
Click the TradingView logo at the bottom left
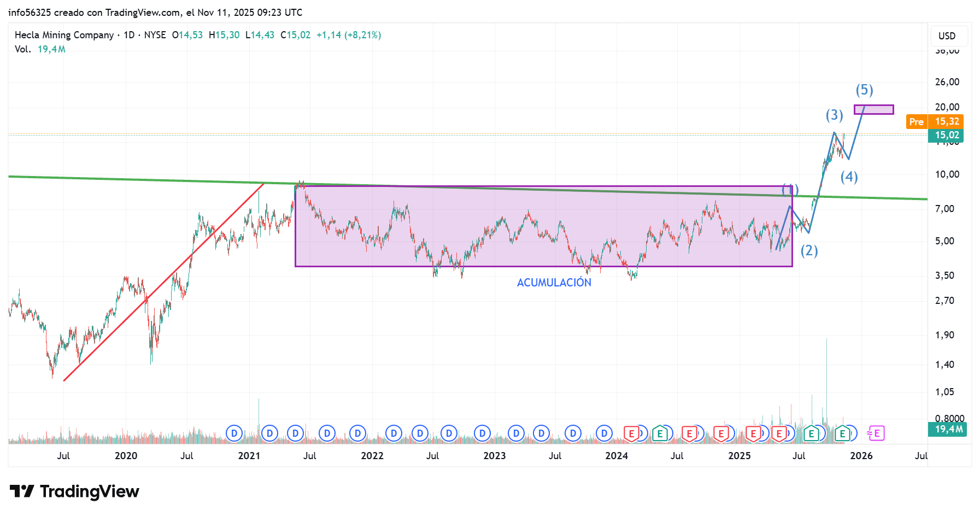coord(74,491)
